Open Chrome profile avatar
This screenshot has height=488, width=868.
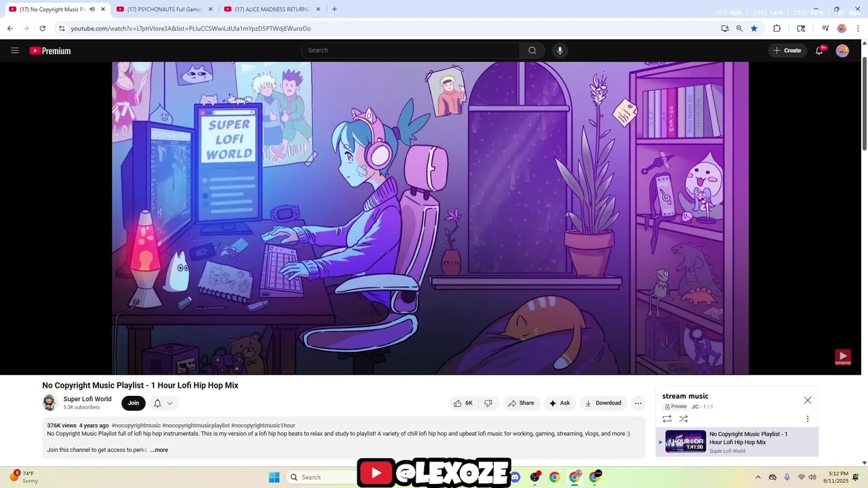(842, 28)
